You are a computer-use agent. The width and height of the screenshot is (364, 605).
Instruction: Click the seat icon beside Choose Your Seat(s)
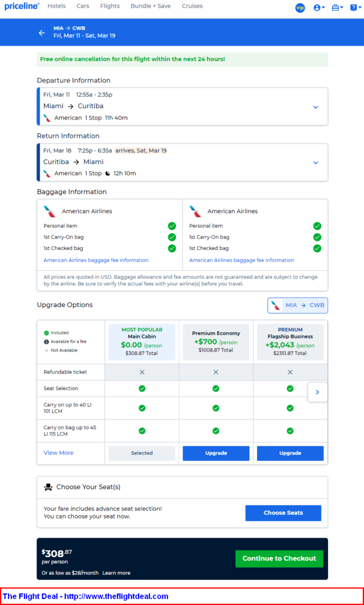coord(48,488)
